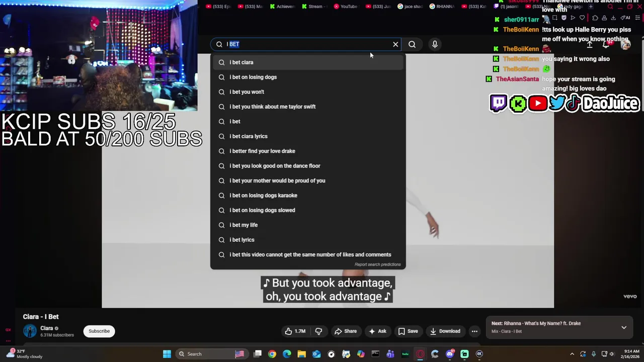Switch to the "Achievem" Kick tab
This screenshot has height=362, width=644.
point(284,7)
